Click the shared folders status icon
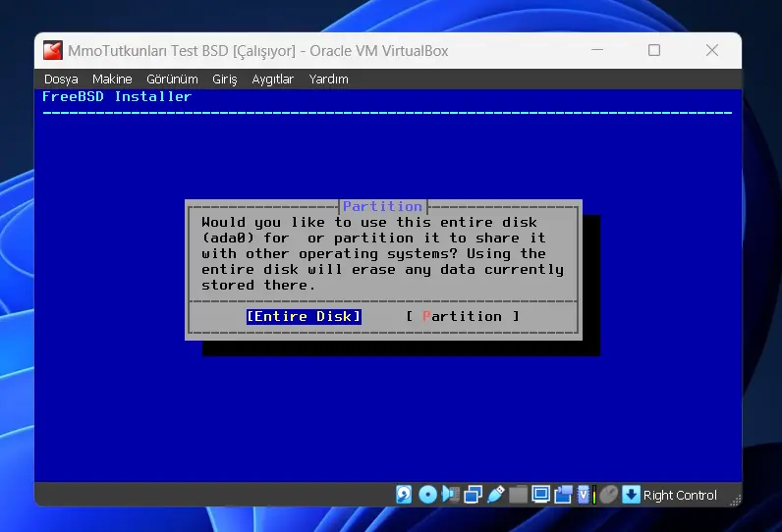Image resolution: width=782 pixels, height=532 pixels. [518, 495]
